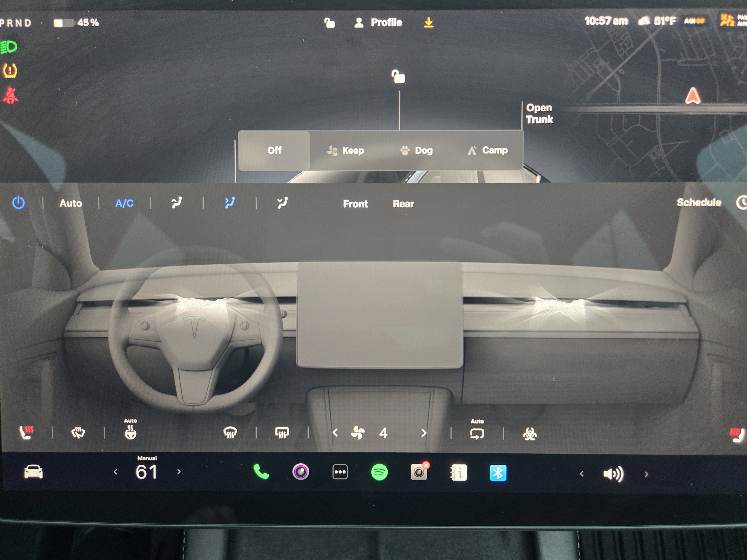Toggle the A/C on or off
Image resolution: width=747 pixels, height=560 pixels.
[x=124, y=203]
